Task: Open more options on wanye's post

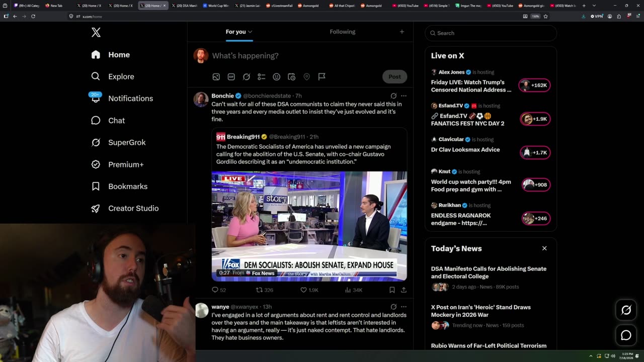Action: 404,307
